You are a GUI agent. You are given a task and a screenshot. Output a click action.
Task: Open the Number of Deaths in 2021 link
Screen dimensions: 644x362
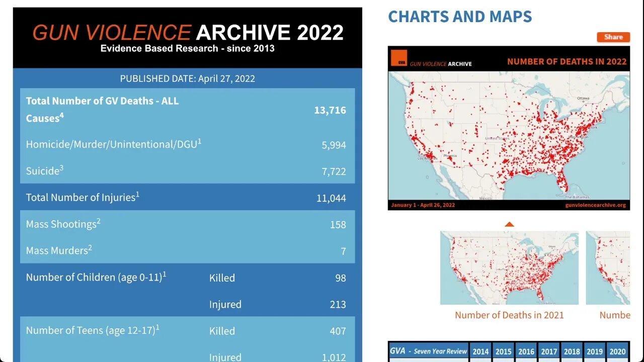pyautogui.click(x=509, y=315)
